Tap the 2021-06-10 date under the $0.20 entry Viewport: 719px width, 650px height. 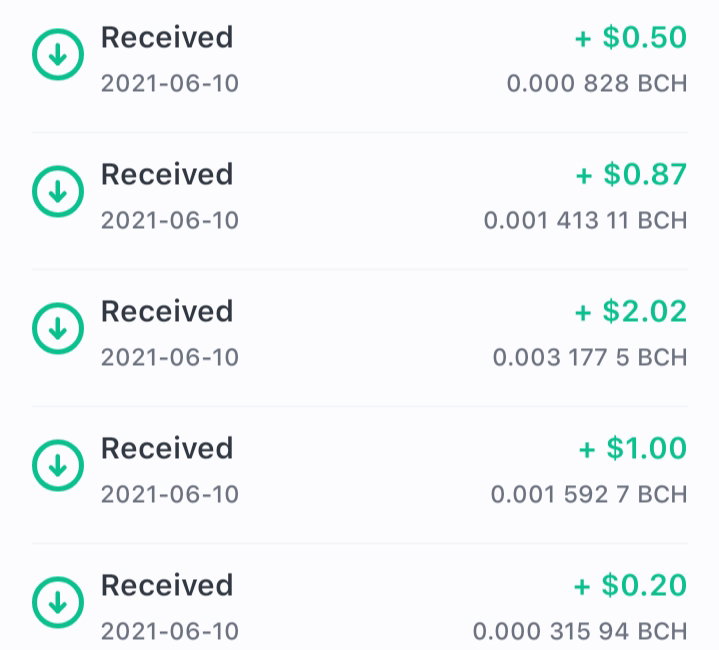coord(170,631)
